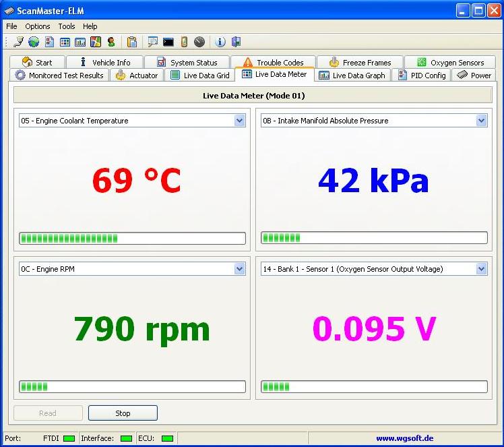Open the PID Config tab

pyautogui.click(x=422, y=76)
